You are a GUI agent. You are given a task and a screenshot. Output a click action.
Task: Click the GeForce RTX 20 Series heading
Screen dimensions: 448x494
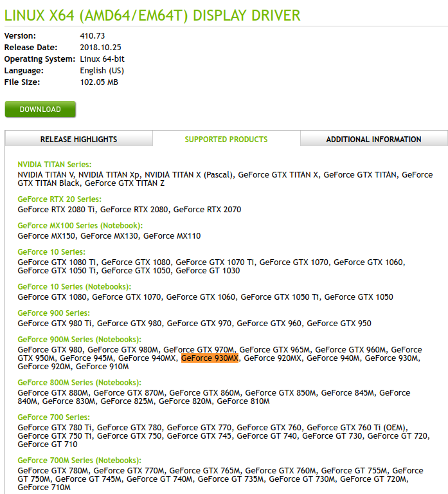[x=59, y=199]
